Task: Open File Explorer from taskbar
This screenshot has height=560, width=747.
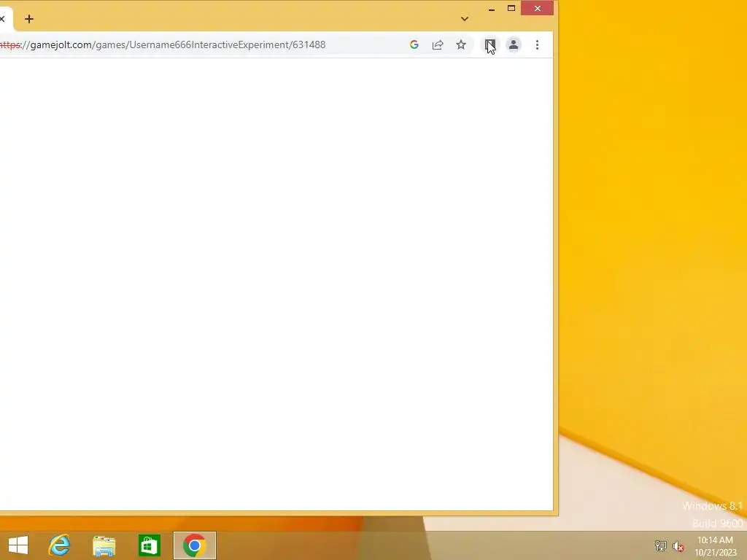Action: (x=104, y=545)
